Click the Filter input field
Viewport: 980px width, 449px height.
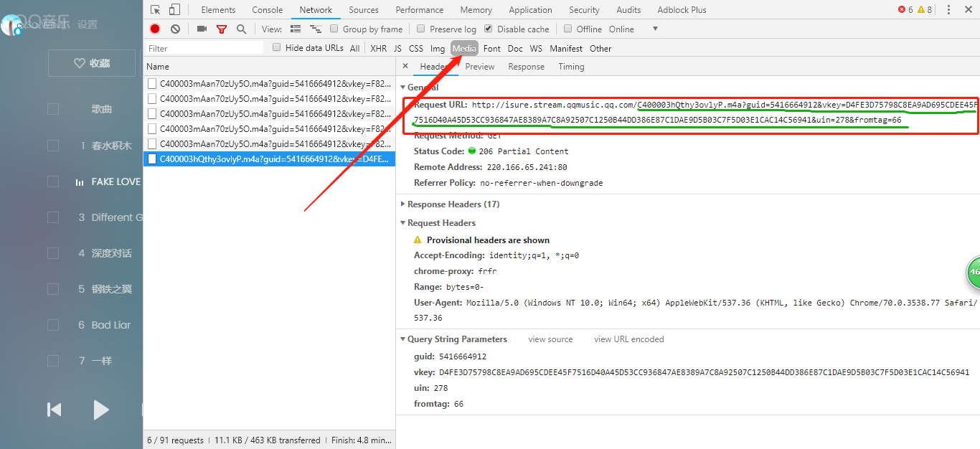(205, 48)
